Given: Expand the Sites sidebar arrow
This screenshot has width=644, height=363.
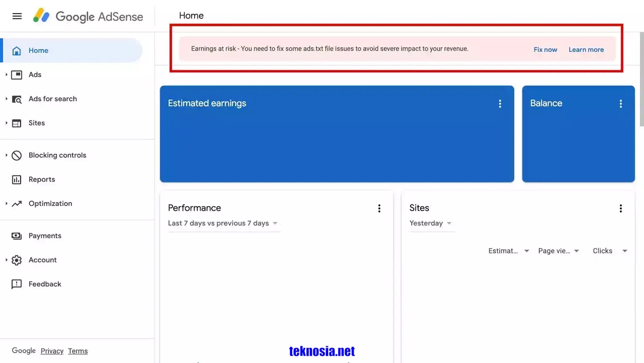Looking at the screenshot, I should 6,123.
